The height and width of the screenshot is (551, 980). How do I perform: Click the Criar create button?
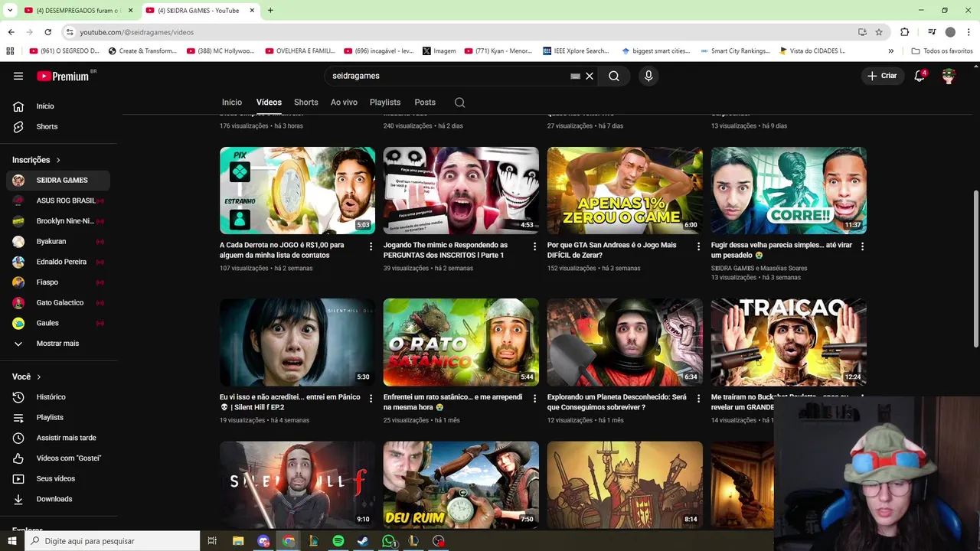pos(882,76)
